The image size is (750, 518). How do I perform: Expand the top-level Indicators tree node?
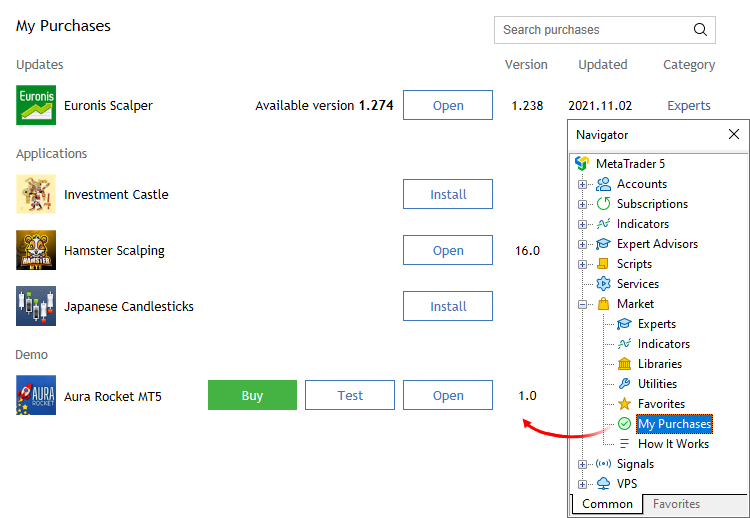coord(582,224)
